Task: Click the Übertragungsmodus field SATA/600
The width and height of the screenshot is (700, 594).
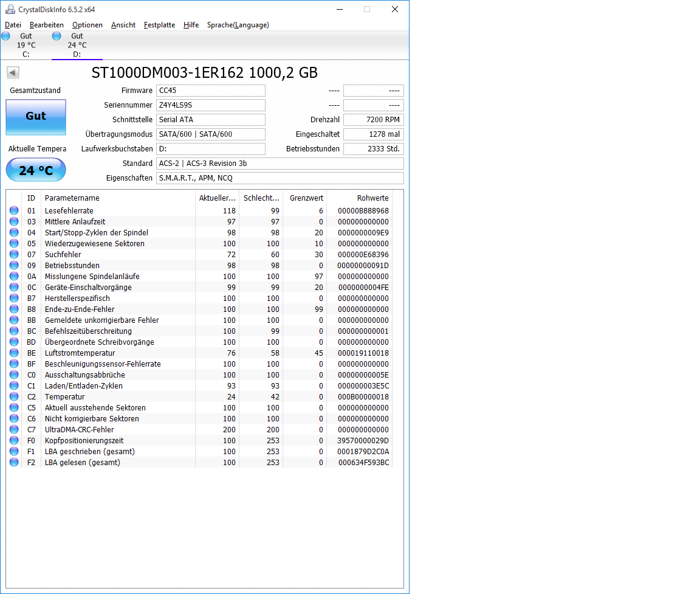Action: click(x=211, y=134)
